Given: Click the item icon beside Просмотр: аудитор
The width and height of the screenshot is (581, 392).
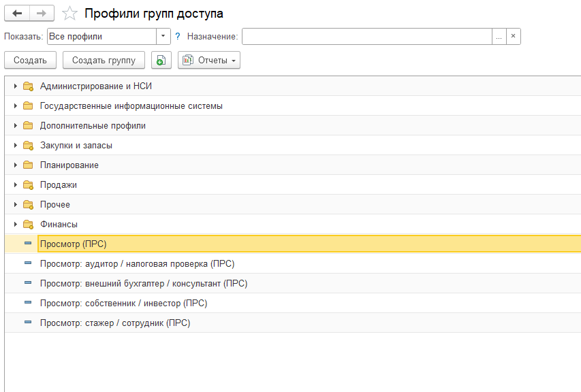Looking at the screenshot, I should (28, 263).
